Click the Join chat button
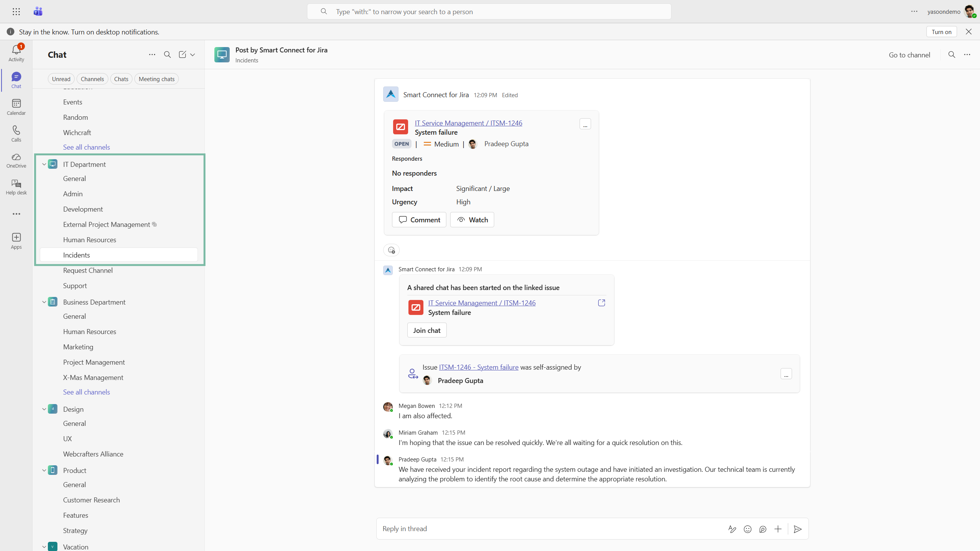This screenshot has height=551, width=980. [x=426, y=330]
